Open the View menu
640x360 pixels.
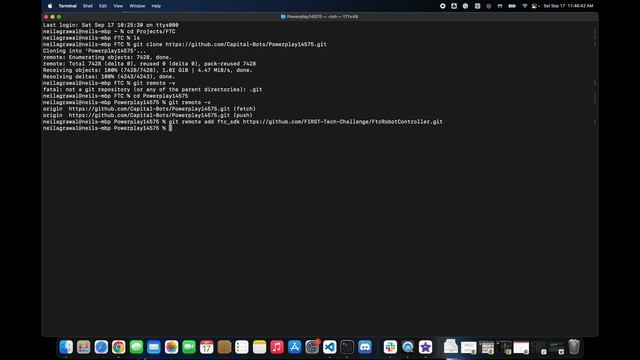(x=118, y=6)
